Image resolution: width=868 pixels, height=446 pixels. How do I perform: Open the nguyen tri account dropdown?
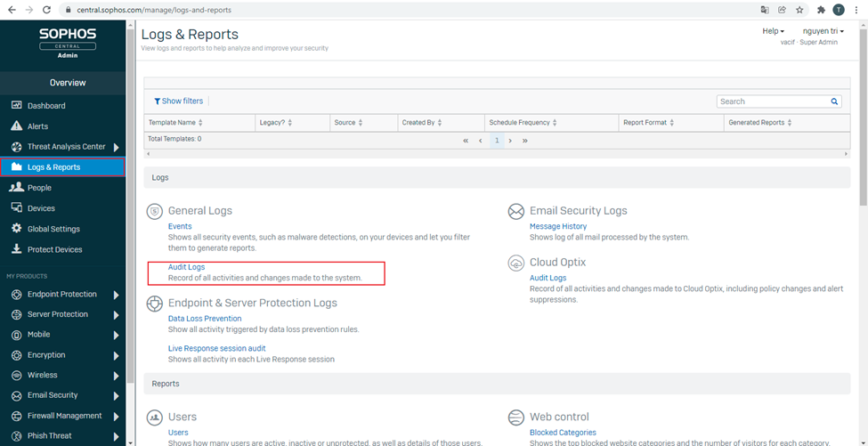(823, 31)
